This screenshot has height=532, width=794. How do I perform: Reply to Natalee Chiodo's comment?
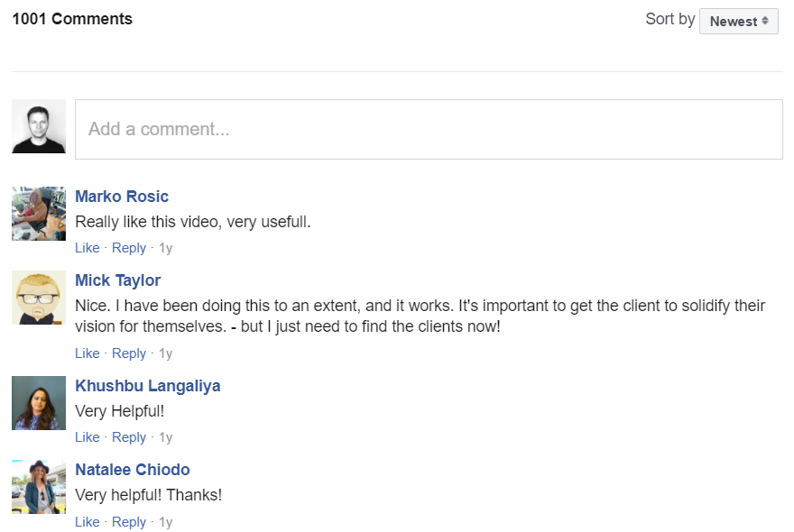point(129,522)
